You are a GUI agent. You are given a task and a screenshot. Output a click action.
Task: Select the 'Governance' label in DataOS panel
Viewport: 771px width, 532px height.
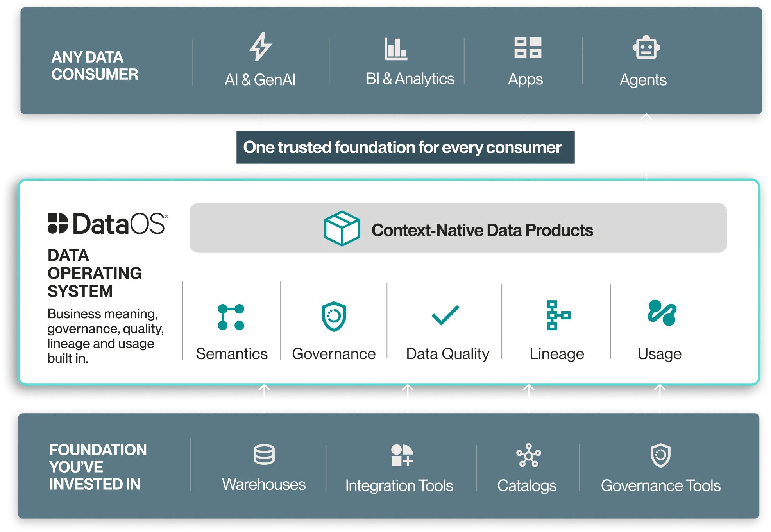tap(334, 354)
